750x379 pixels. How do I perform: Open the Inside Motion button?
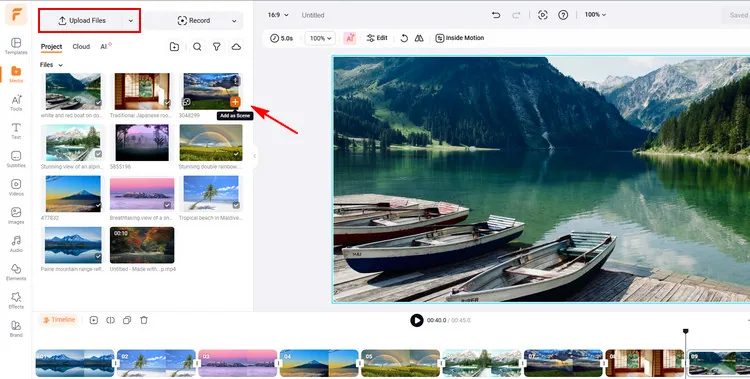(x=460, y=38)
